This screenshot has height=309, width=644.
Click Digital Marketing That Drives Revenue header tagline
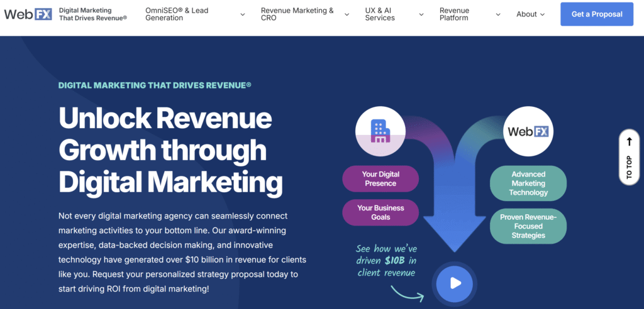tap(93, 14)
